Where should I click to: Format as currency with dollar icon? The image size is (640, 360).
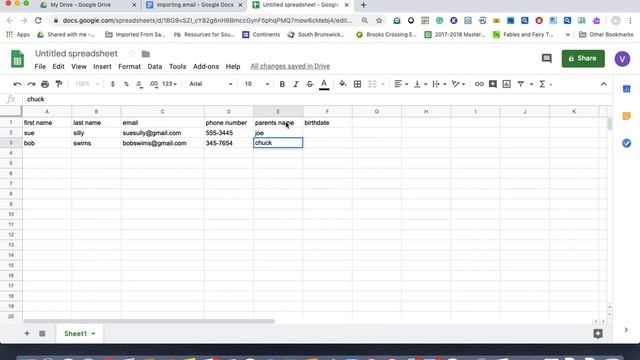pyautogui.click(x=113, y=84)
